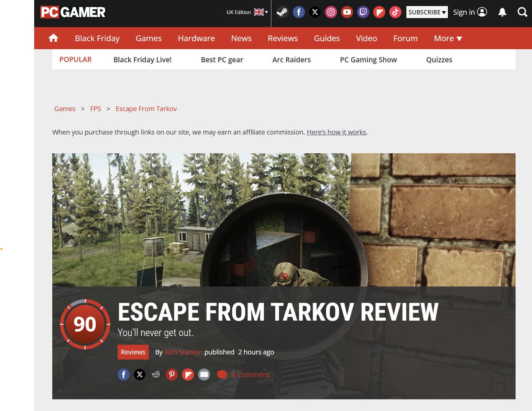Select the '2 hours ago' timestamp
Screen dimensions: 532x411
point(256,352)
